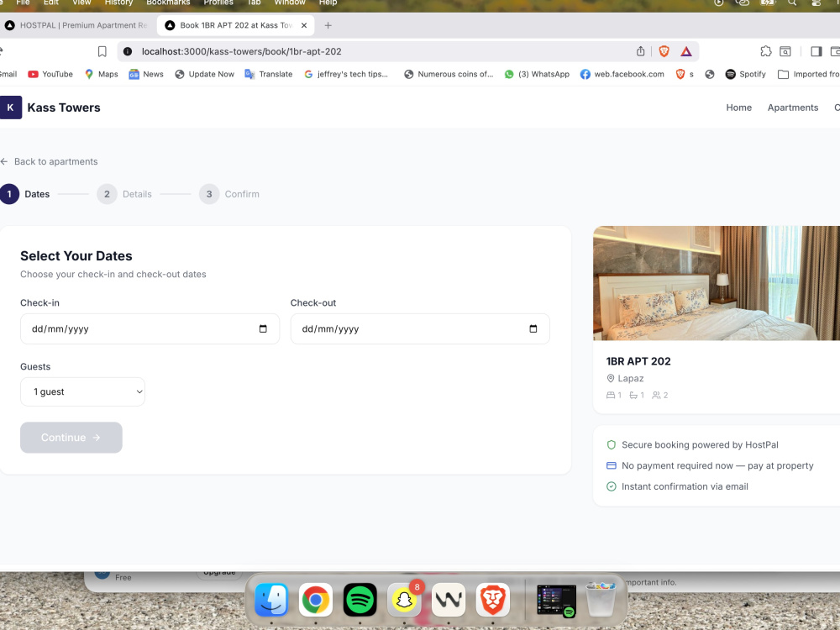The height and width of the screenshot is (630, 840).
Task: Open the Bookmarks menu
Action: click(168, 3)
